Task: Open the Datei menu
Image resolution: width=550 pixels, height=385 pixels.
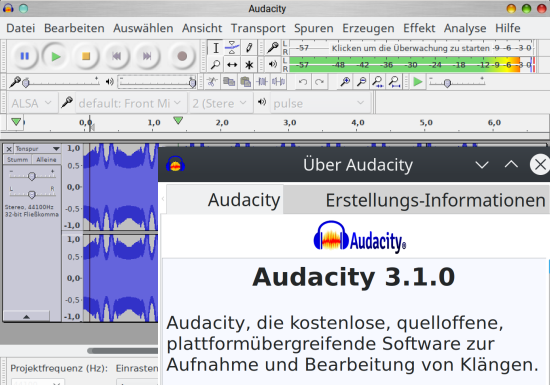Action: point(21,28)
